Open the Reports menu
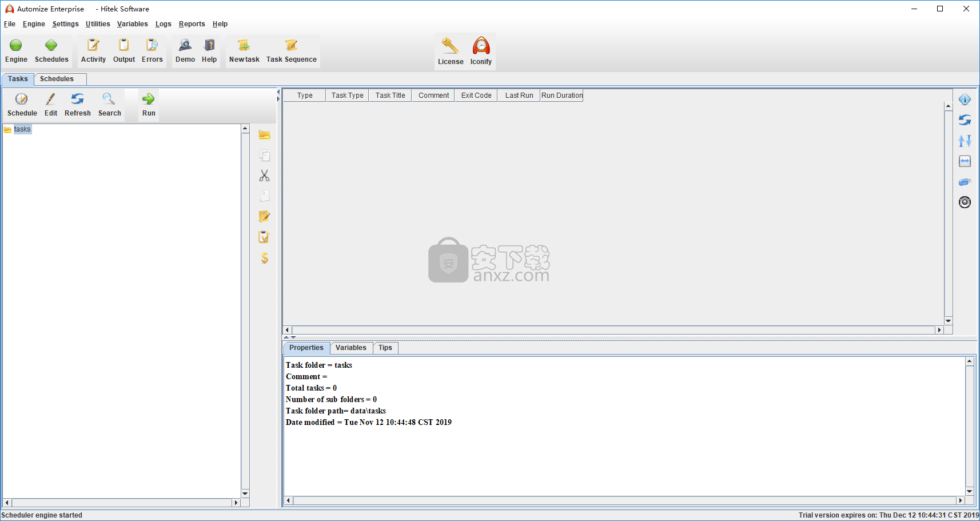The width and height of the screenshot is (980, 521). pos(192,24)
